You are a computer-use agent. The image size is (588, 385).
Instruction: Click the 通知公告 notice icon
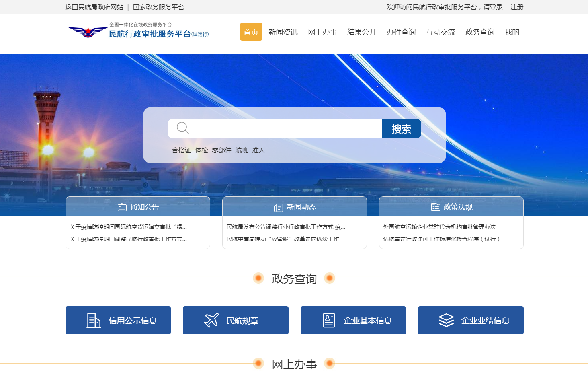[122, 207]
